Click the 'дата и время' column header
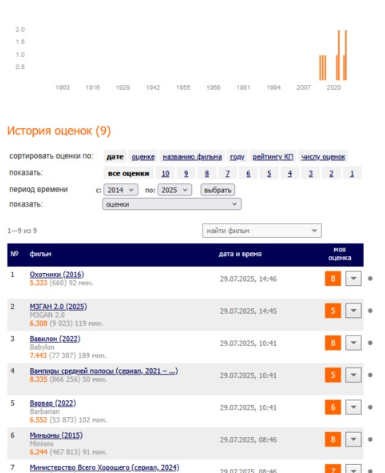The image size is (385, 473). [x=240, y=254]
